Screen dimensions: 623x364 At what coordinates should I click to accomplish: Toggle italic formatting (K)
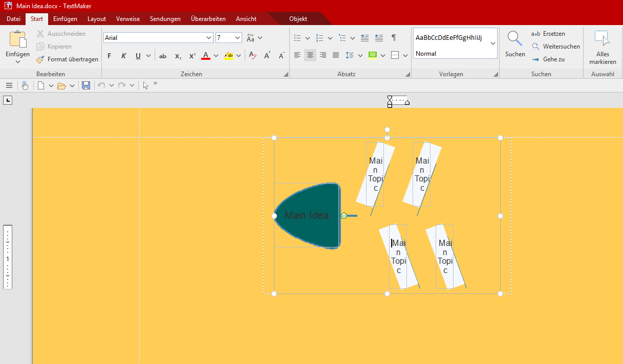pos(123,56)
